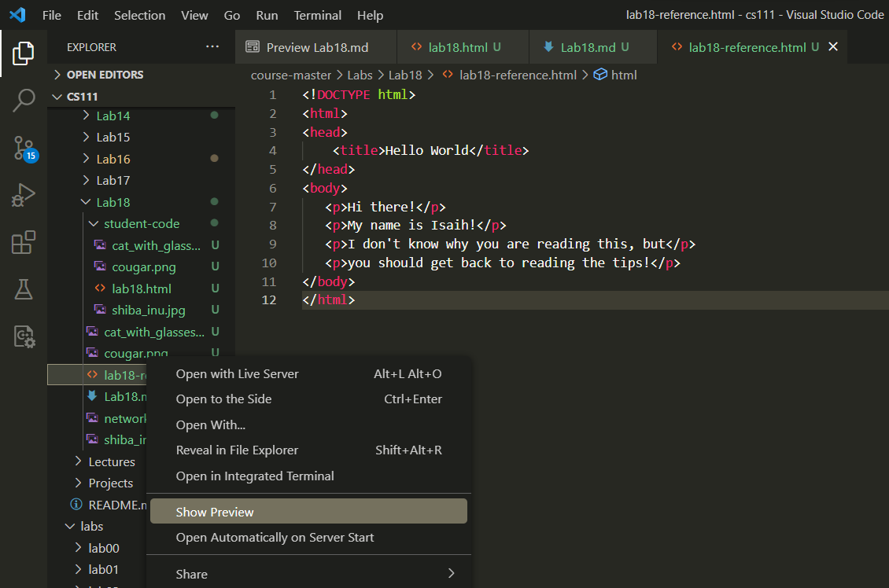
Task: Click the Labs breadcrumb segment
Action: pyautogui.click(x=360, y=75)
